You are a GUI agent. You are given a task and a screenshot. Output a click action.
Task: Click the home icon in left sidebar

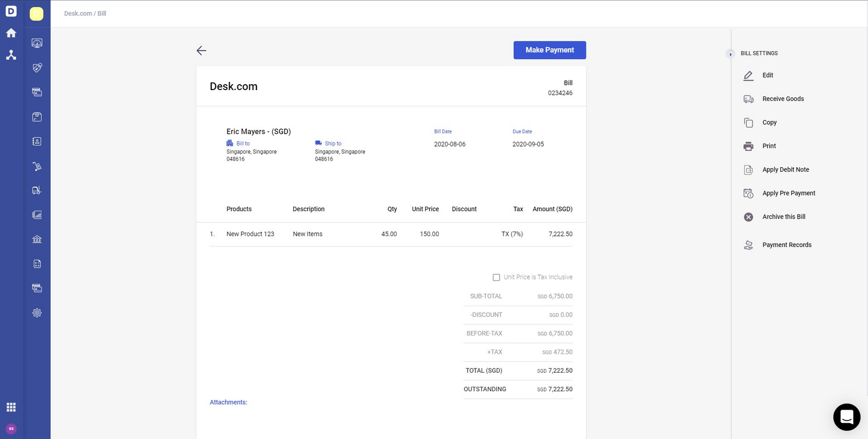[11, 33]
